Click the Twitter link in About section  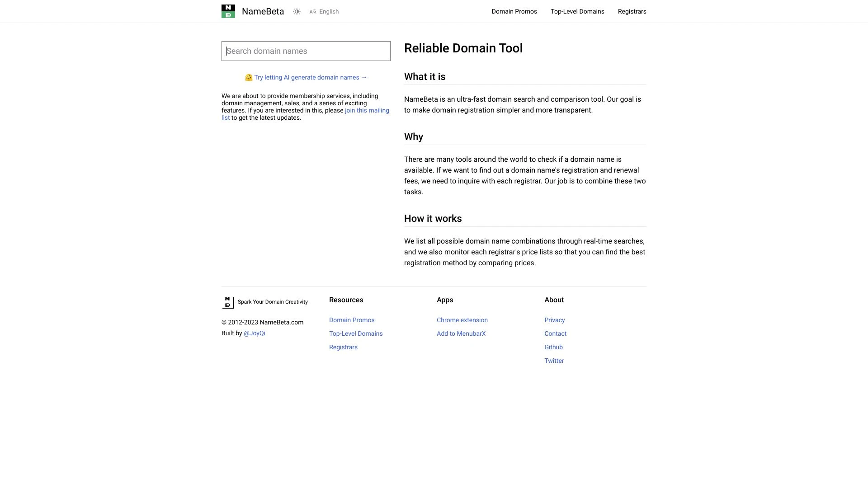click(554, 361)
